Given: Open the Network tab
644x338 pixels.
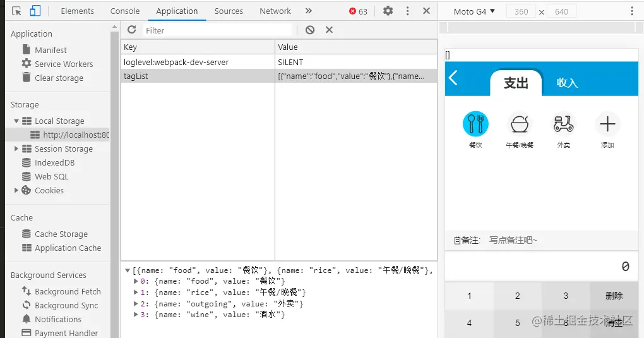Looking at the screenshot, I should tap(275, 11).
